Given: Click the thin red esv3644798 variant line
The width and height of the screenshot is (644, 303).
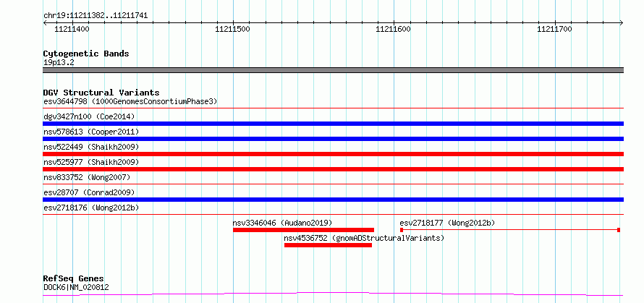Looking at the screenshot, I should (333, 108).
